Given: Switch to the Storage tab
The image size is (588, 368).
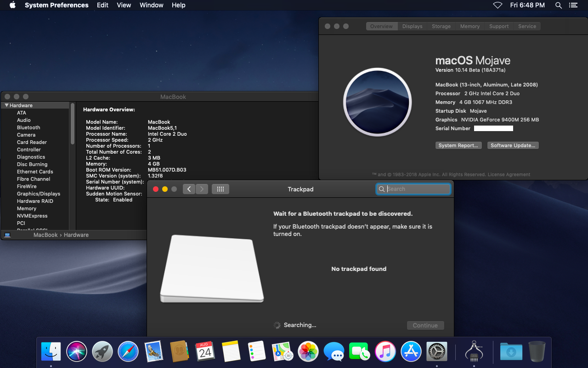Looking at the screenshot, I should pyautogui.click(x=441, y=26).
